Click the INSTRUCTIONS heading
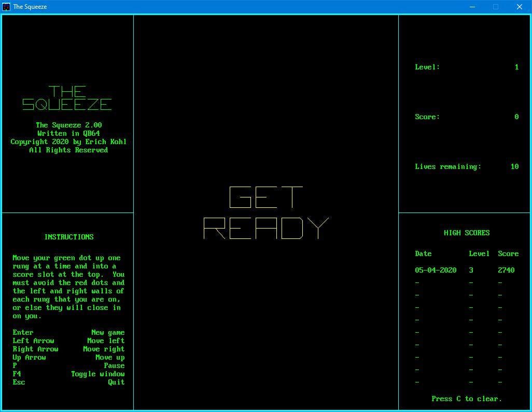This screenshot has height=412, width=532. point(69,237)
